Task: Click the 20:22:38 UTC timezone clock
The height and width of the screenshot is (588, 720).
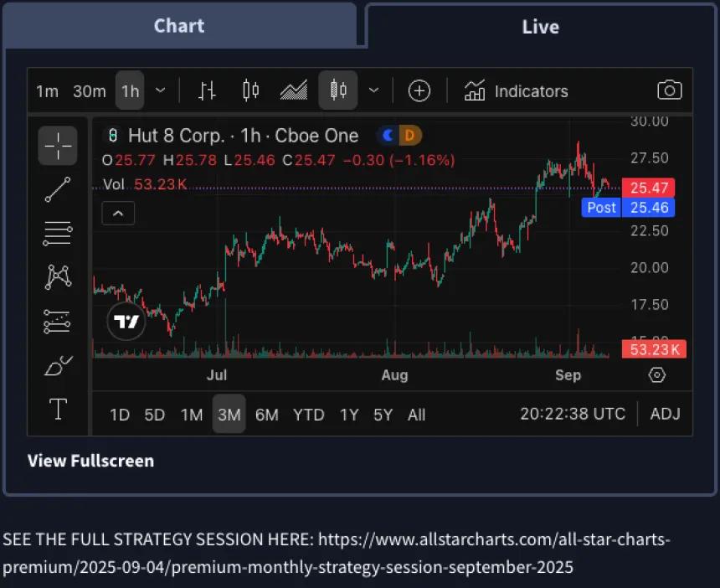Action: point(573,414)
